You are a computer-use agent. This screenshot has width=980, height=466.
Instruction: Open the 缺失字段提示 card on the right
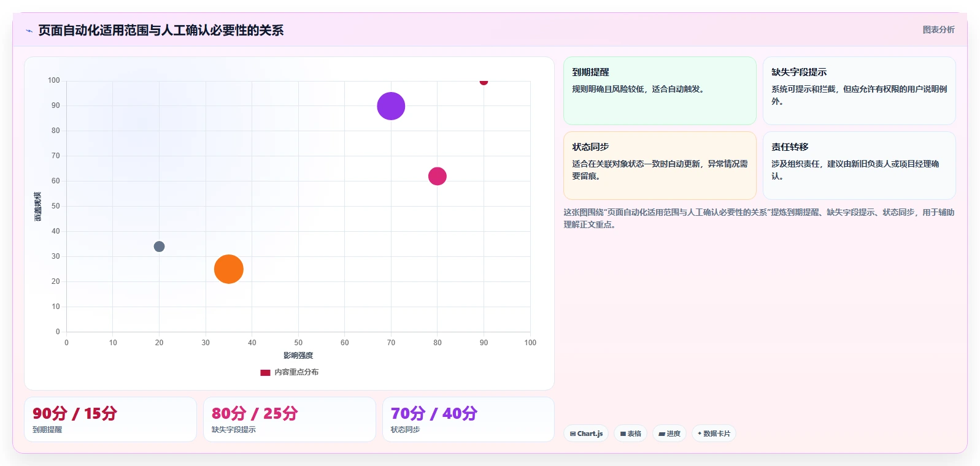pyautogui.click(x=859, y=91)
